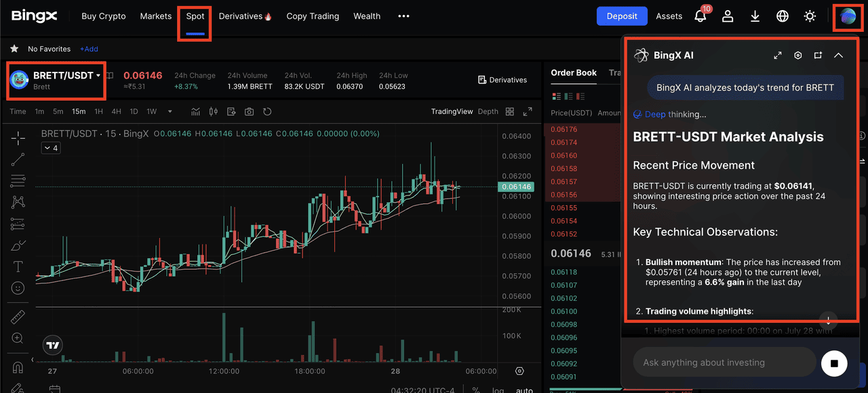Open the Derivatives menu
The height and width of the screenshot is (393, 868).
(x=245, y=16)
